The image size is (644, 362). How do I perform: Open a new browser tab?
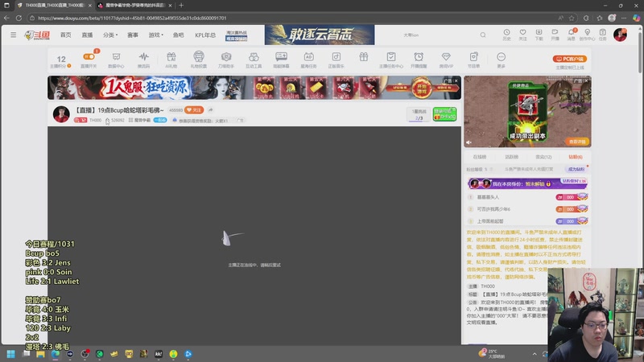click(181, 6)
